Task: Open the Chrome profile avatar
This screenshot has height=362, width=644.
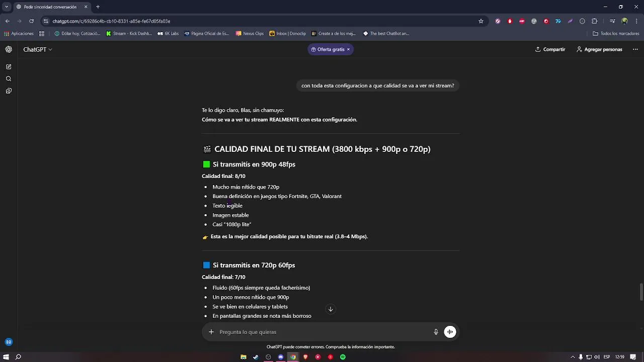Action: tap(624, 21)
